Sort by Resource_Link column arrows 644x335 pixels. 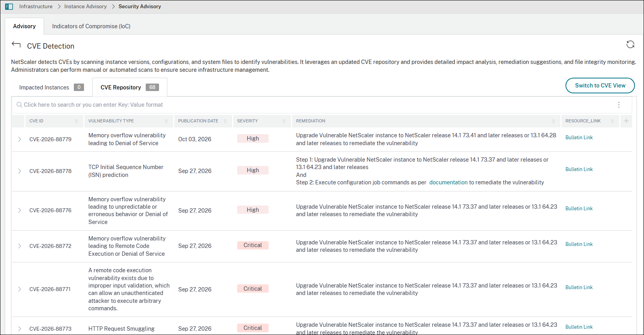click(612, 121)
